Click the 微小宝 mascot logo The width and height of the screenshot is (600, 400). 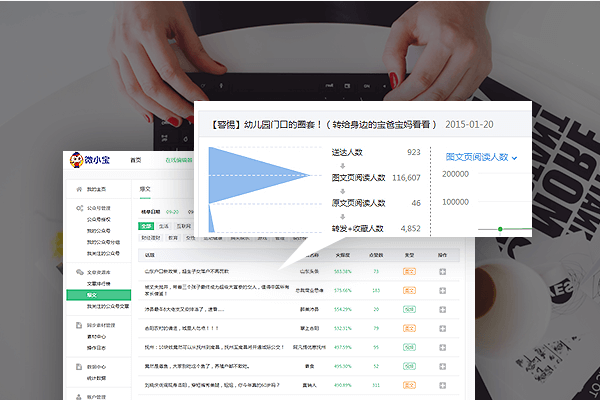point(76,160)
